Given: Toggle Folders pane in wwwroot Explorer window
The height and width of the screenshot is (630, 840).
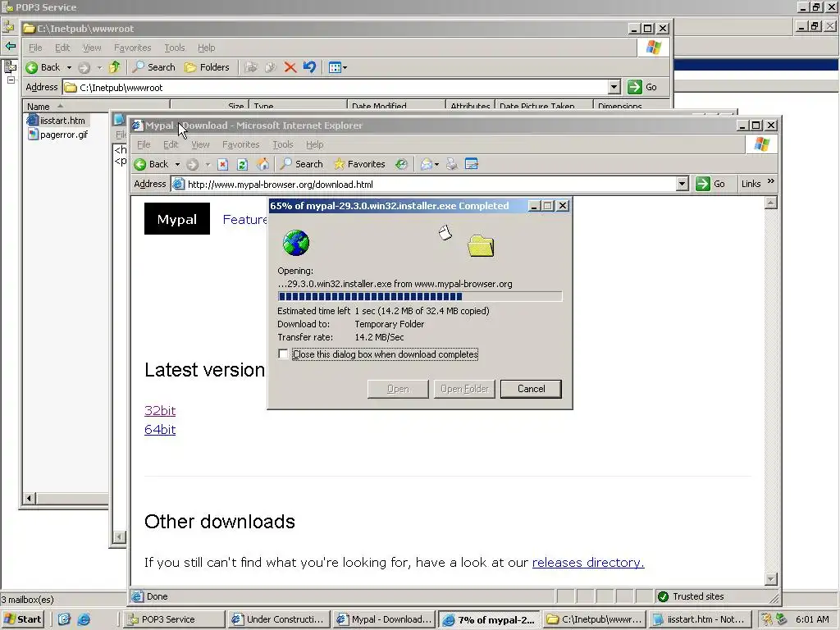Looking at the screenshot, I should click(207, 67).
